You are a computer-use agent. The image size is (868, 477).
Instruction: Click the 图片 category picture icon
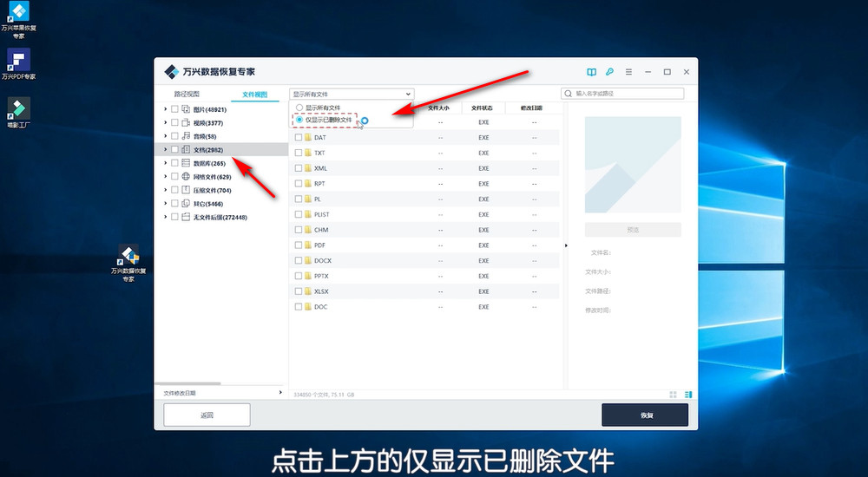coord(186,109)
